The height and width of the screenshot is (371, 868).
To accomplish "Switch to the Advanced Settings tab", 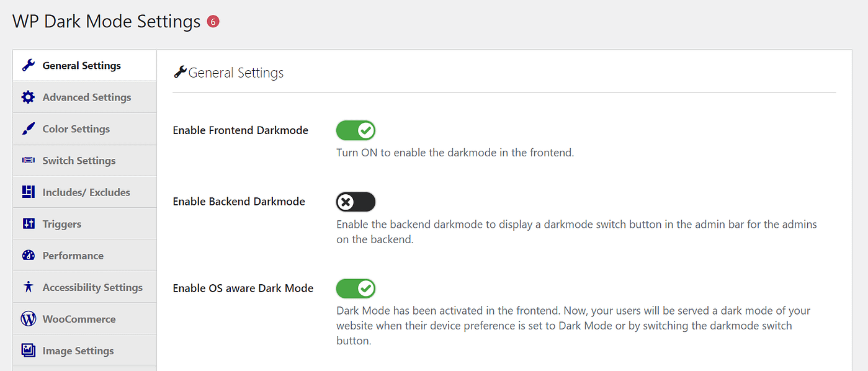I will (x=86, y=97).
